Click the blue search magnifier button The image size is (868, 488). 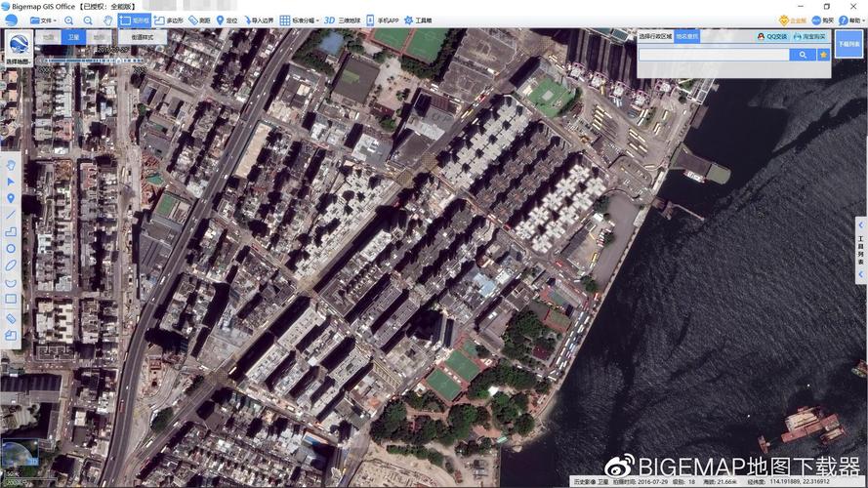[x=803, y=55]
